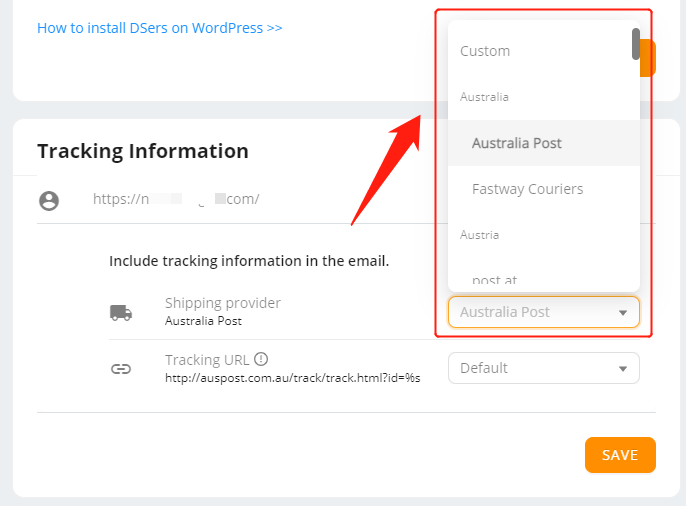Click the Australia group heading
The height and width of the screenshot is (506, 686).
point(484,97)
